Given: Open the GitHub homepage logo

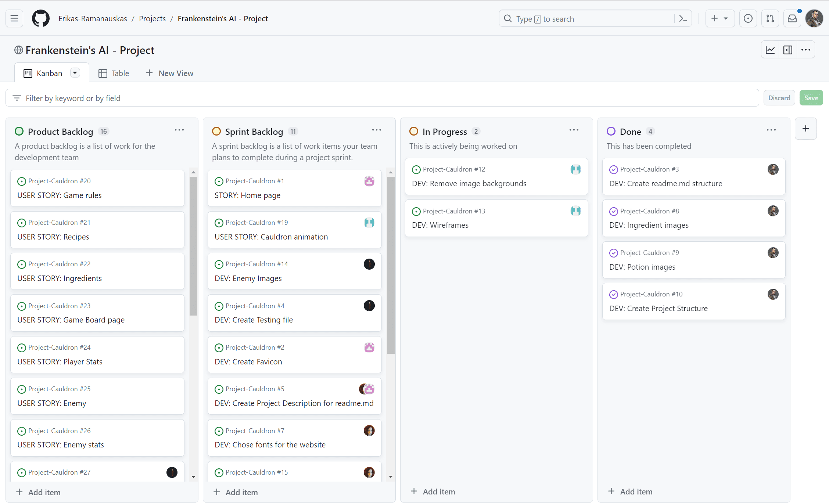Looking at the screenshot, I should pyautogui.click(x=40, y=18).
